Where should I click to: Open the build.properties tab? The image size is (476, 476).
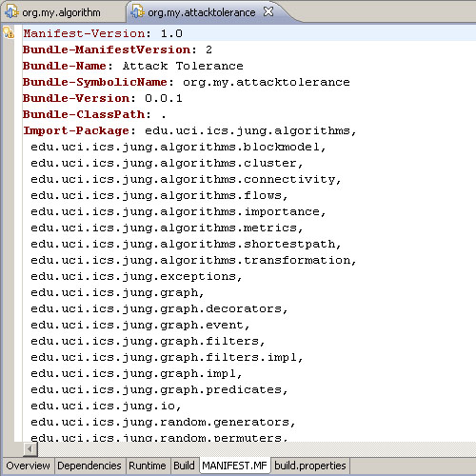tap(310, 466)
